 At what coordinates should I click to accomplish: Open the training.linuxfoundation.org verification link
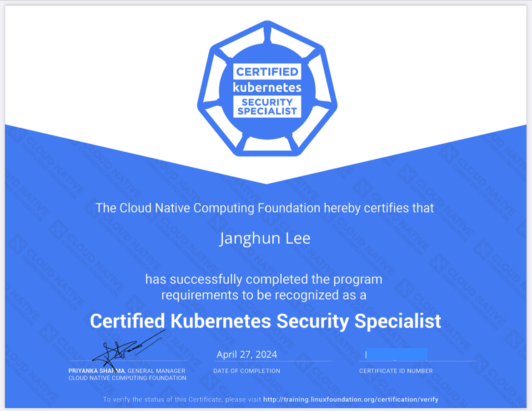351,400
